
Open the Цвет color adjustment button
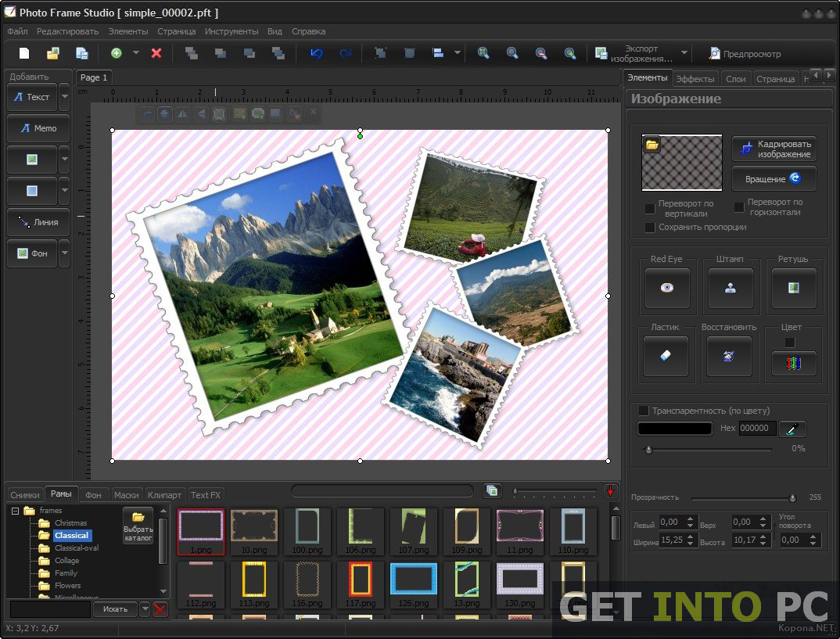coord(793,364)
